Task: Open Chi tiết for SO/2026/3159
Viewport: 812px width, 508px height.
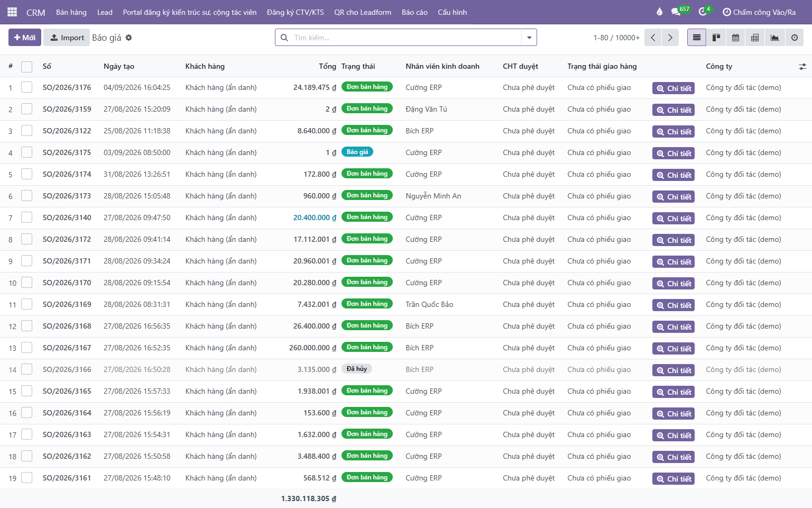Action: coord(673,110)
